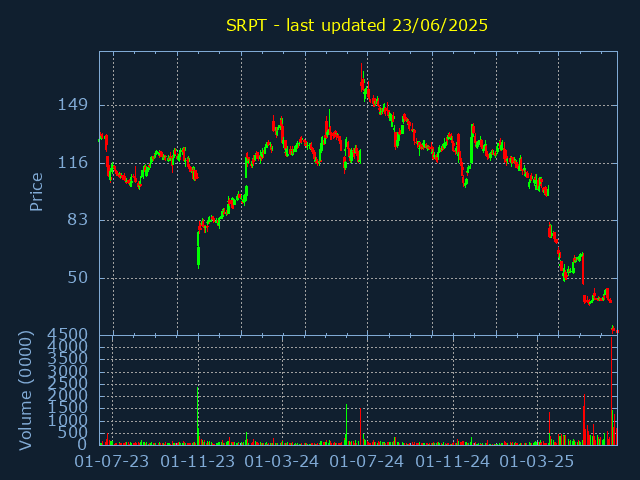Image resolution: width=640 pixels, height=480 pixels.
Task: Click the chart title 'SRPT - last updated 23/06/2025'
Action: pyautogui.click(x=357, y=25)
